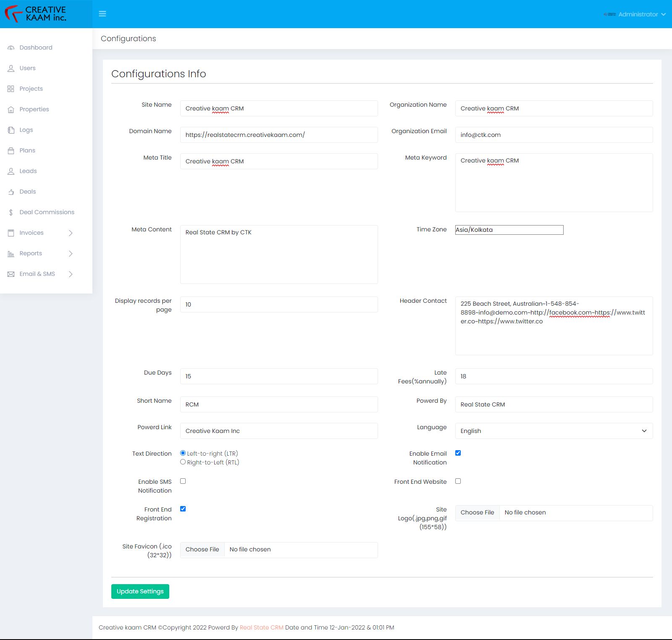This screenshot has width=672, height=640.
Task: Open Logs from the sidebar
Action: (26, 130)
